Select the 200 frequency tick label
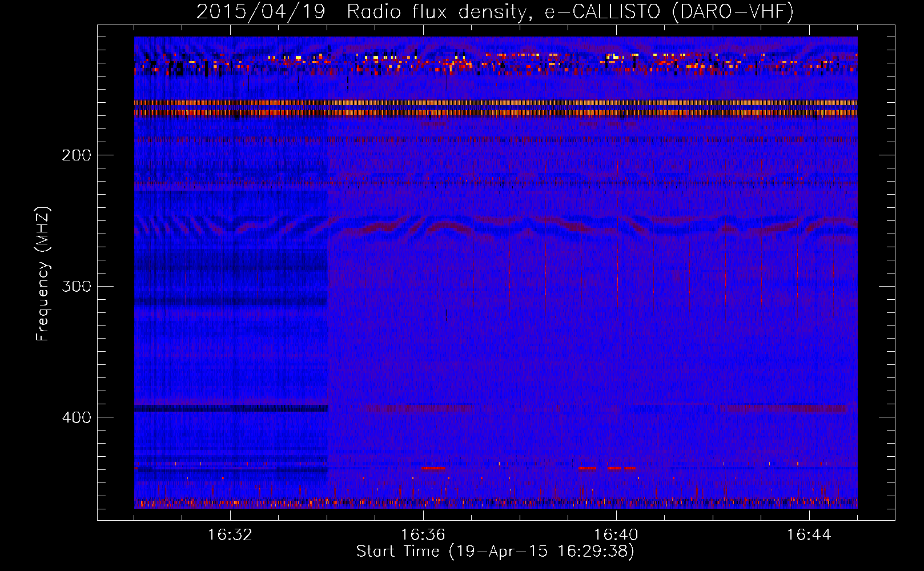Image resolution: width=924 pixels, height=571 pixels. 76,155
